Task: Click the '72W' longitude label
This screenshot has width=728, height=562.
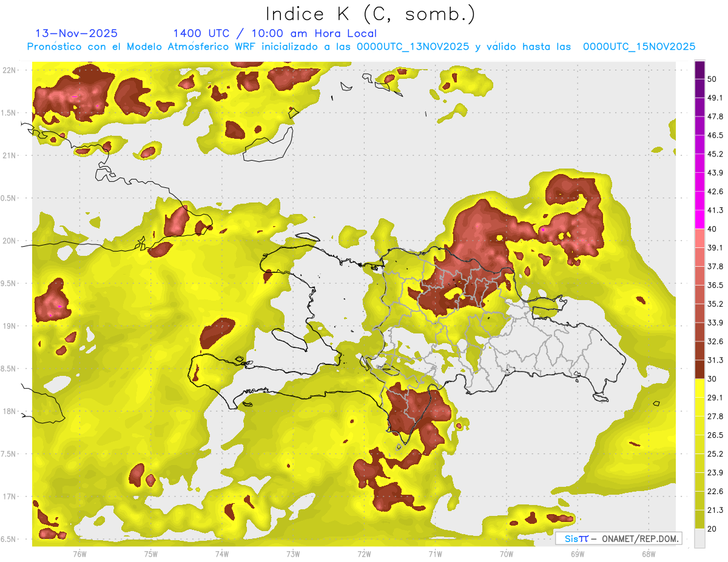Action: point(364,554)
